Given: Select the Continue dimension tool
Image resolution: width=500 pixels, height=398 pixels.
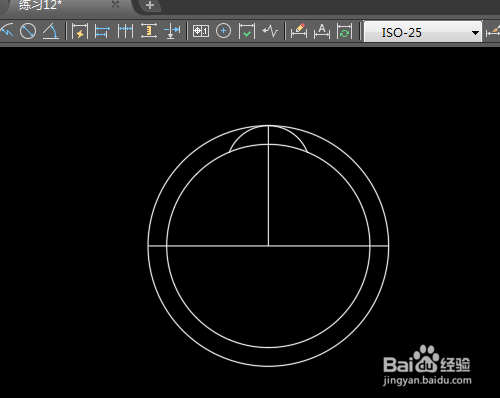Looking at the screenshot, I should 125,32.
